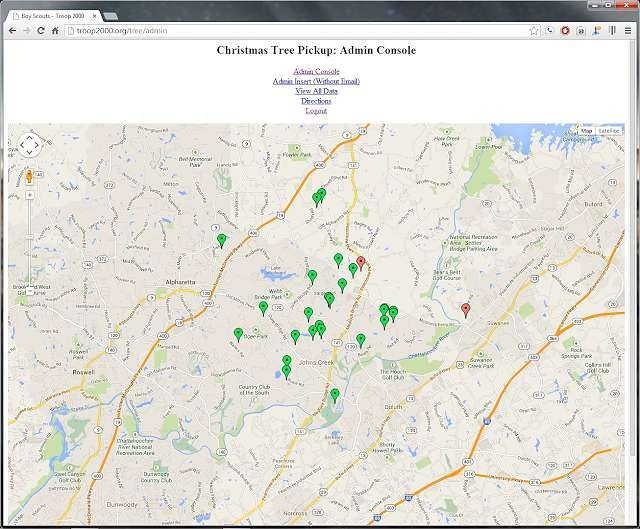The height and width of the screenshot is (529, 640).
Task: Bookmark this page with the star icon
Action: [x=533, y=31]
